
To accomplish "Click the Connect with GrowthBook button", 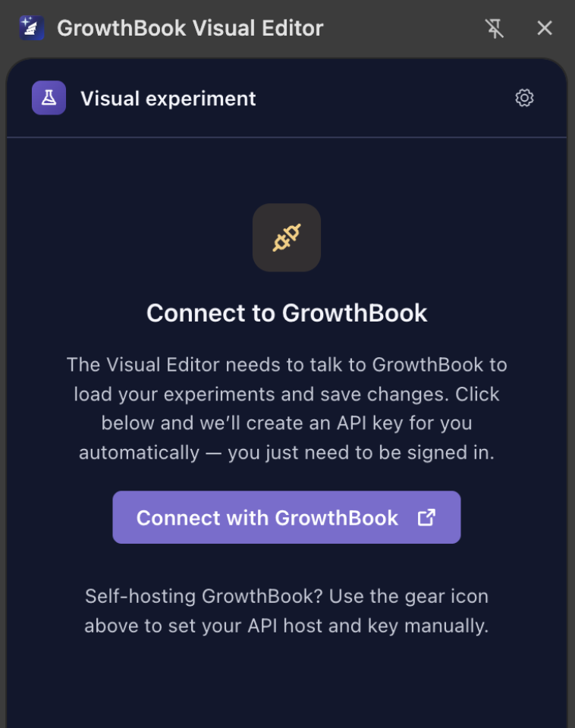I will [x=287, y=517].
